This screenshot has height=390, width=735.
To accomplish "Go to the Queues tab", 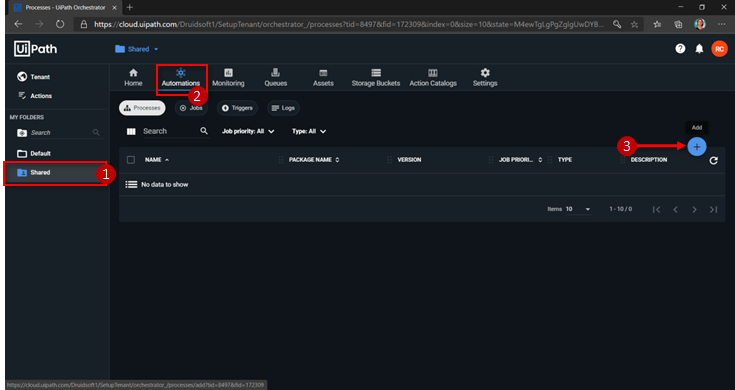I will coord(276,77).
